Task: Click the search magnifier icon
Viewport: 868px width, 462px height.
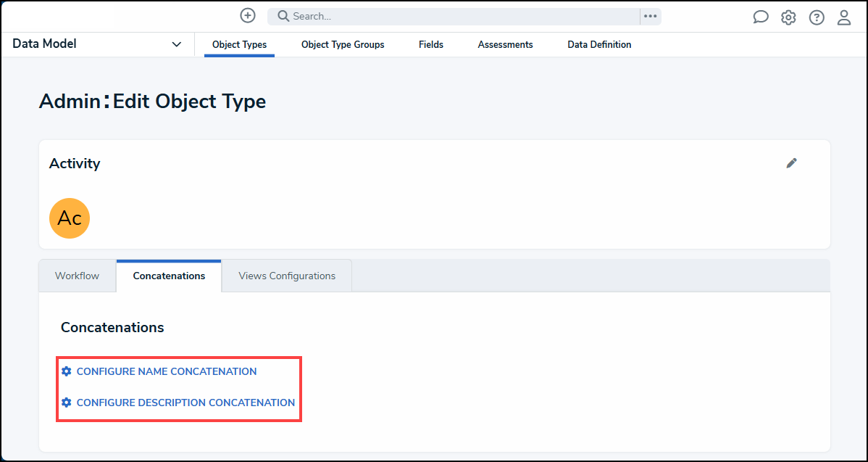Action: [283, 15]
